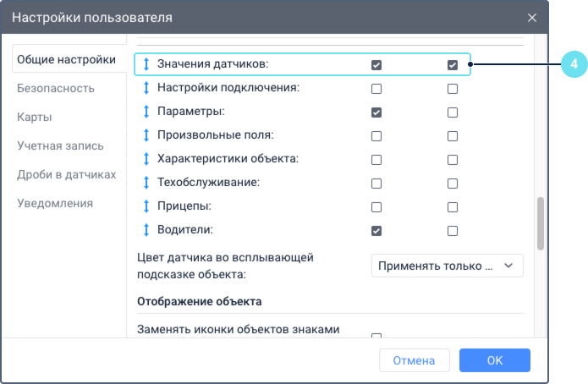The image size is (588, 384).
Task: Uncheck first checkbox for Значения датчиков
Action: coord(376,64)
